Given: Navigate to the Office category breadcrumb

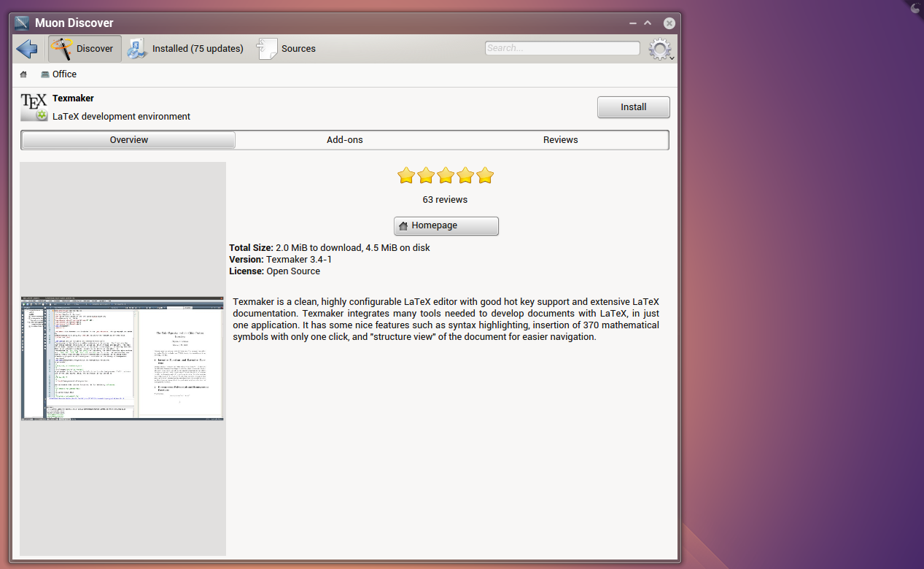Looking at the screenshot, I should 58,74.
